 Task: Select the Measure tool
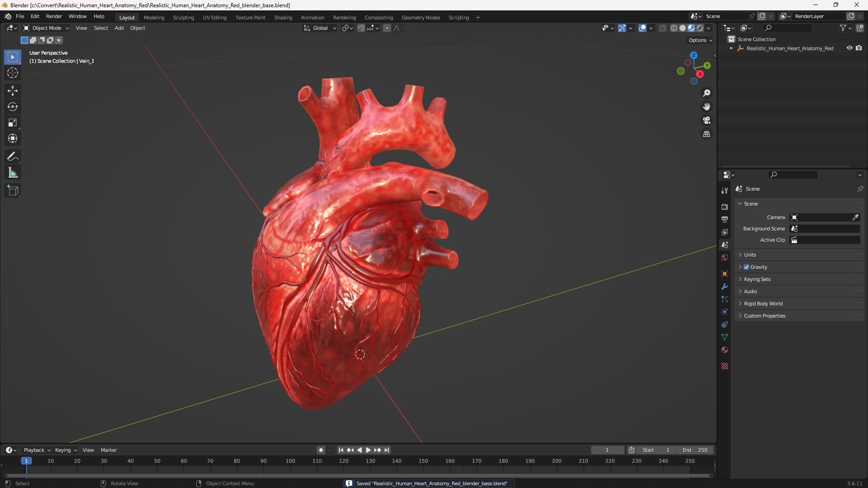pyautogui.click(x=13, y=173)
